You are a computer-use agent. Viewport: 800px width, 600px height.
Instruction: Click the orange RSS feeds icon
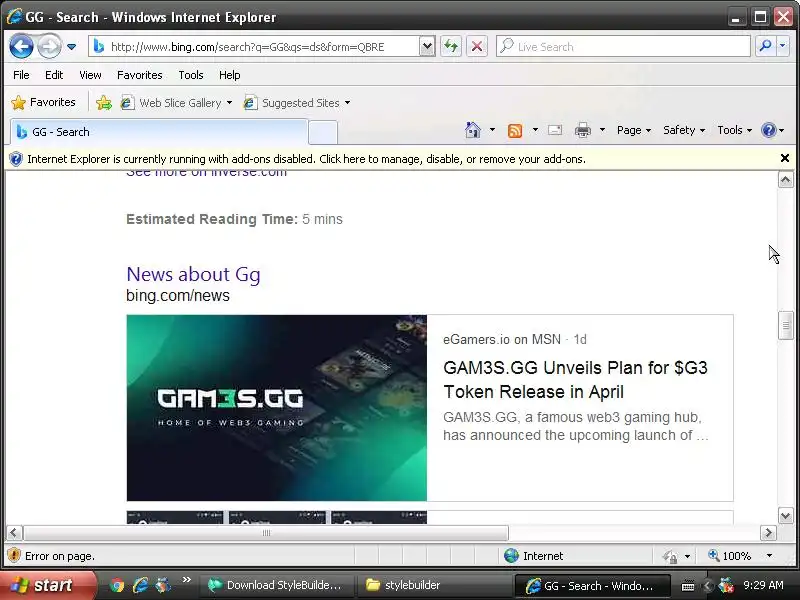tap(515, 131)
